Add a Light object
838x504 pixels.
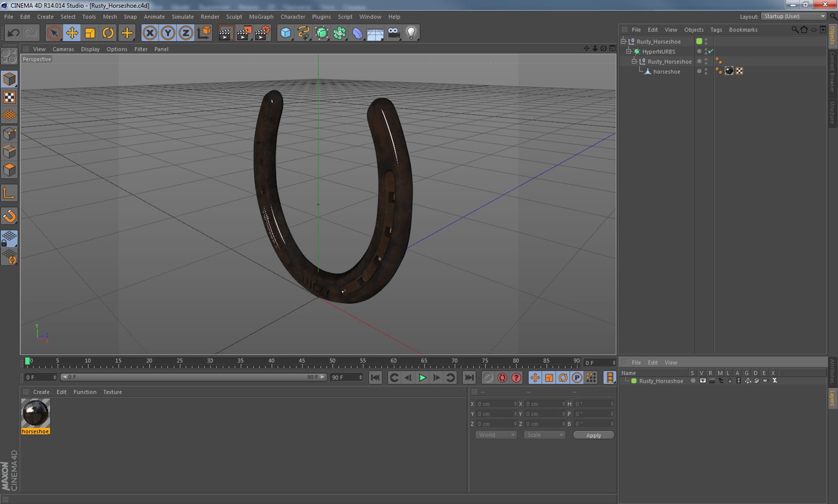coord(412,33)
